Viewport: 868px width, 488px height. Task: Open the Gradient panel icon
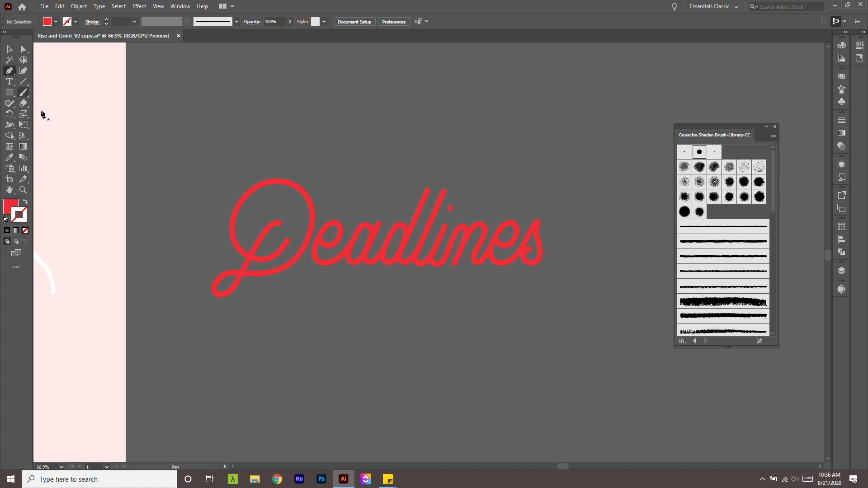click(x=841, y=132)
